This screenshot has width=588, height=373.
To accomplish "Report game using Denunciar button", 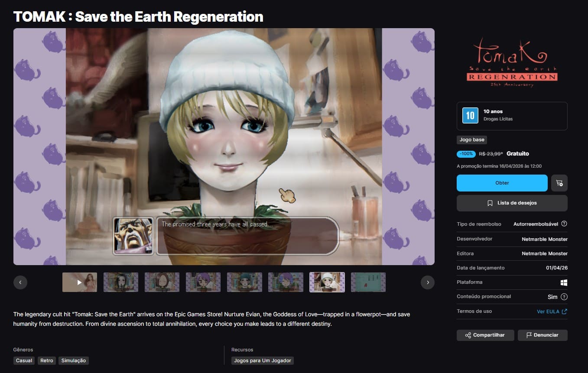I will pyautogui.click(x=542, y=335).
